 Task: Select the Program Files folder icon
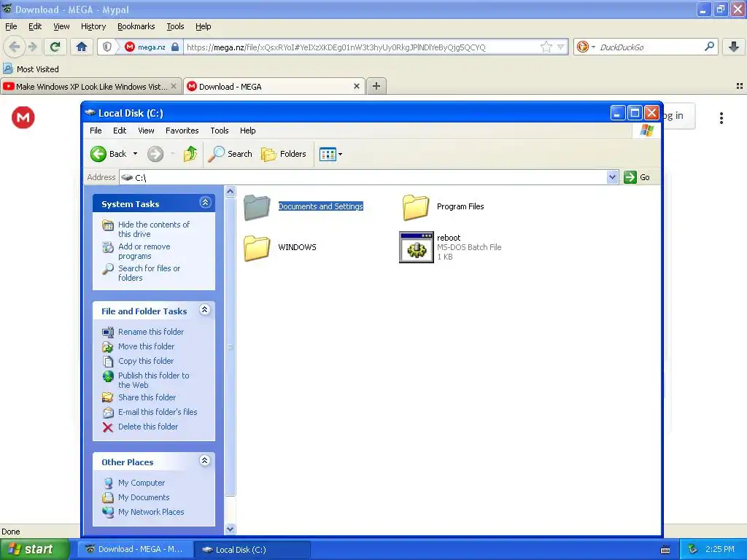(x=416, y=206)
